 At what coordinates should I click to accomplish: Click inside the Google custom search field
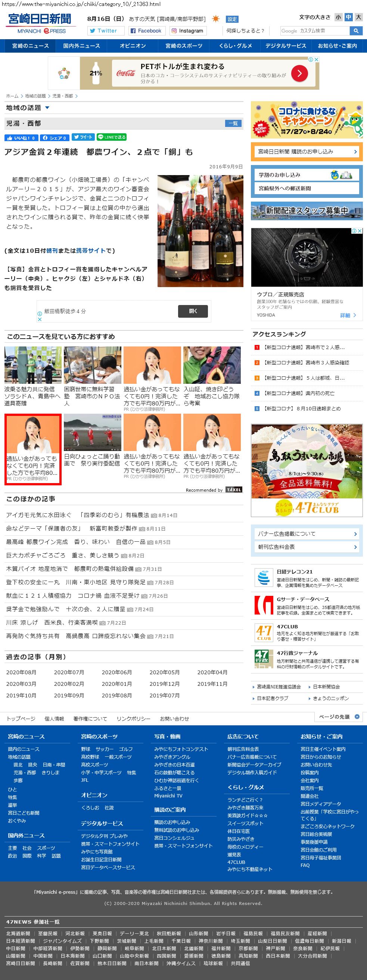tap(314, 31)
